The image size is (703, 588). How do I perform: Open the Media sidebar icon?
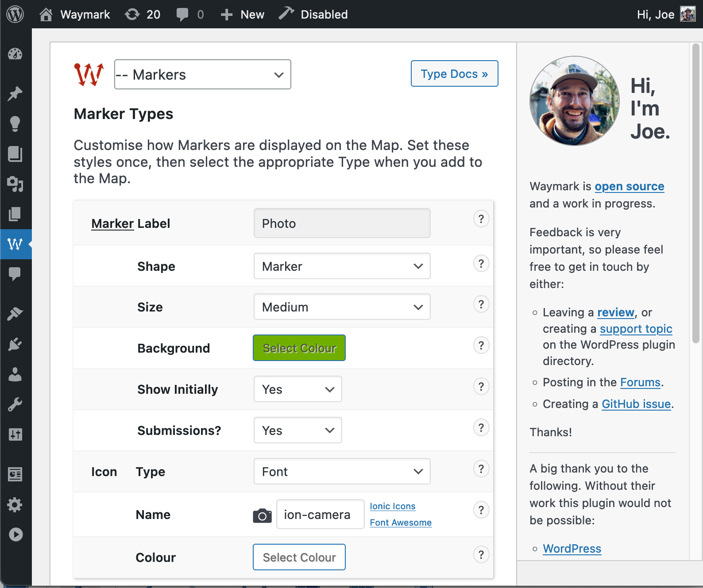[x=15, y=184]
